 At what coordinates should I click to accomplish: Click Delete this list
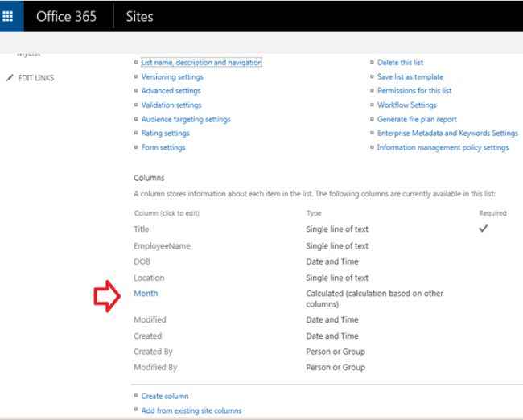(400, 63)
